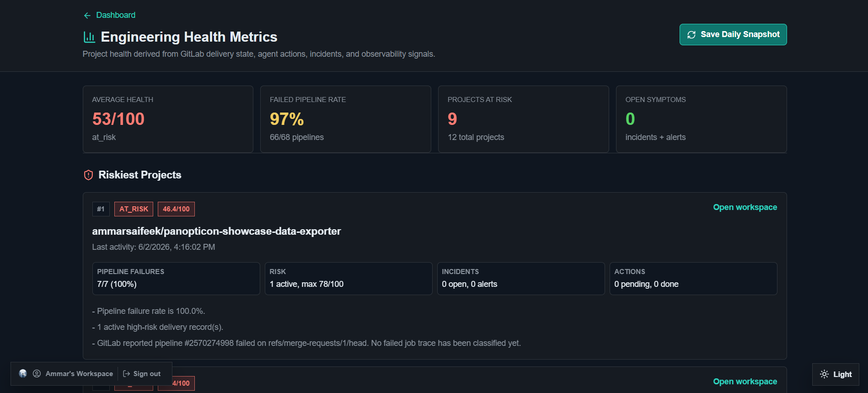The height and width of the screenshot is (393, 868).
Task: Select the Failed Pipeline Rate 97% card
Action: click(346, 119)
